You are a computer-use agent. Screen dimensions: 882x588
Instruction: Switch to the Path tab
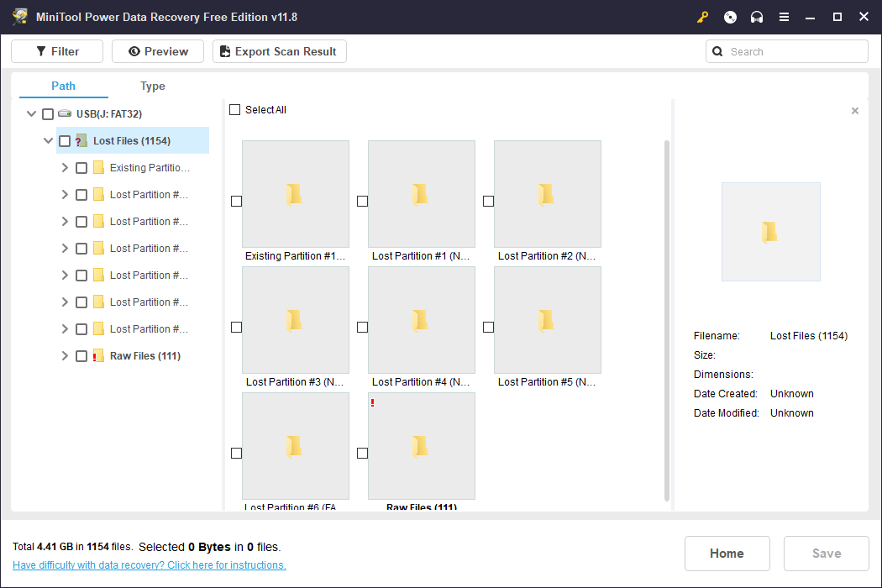coord(64,86)
